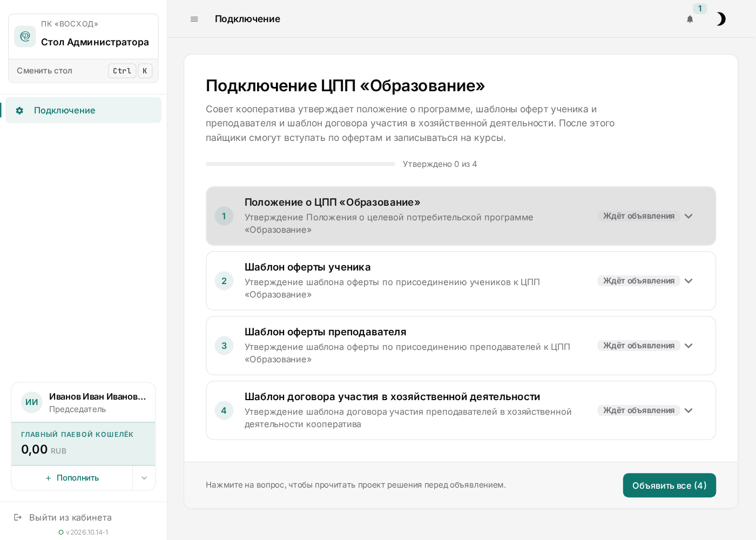The height and width of the screenshot is (540, 756).
Task: Click the ИИ user avatar
Action: 32,402
